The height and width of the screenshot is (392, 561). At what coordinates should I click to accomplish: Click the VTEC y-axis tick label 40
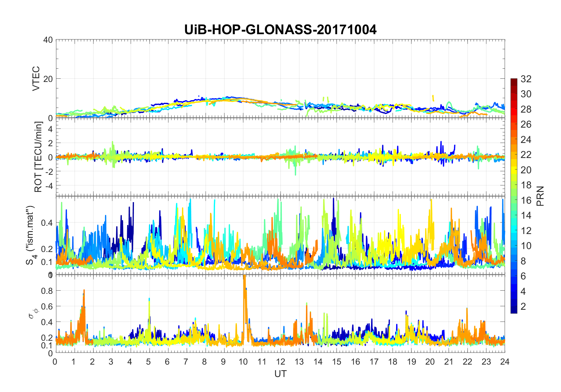[x=48, y=40]
